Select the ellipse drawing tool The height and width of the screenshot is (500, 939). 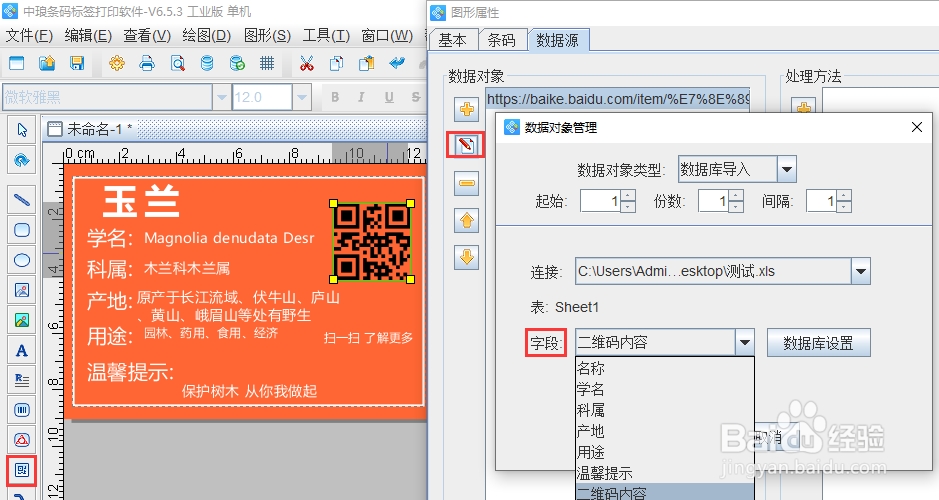click(x=22, y=260)
